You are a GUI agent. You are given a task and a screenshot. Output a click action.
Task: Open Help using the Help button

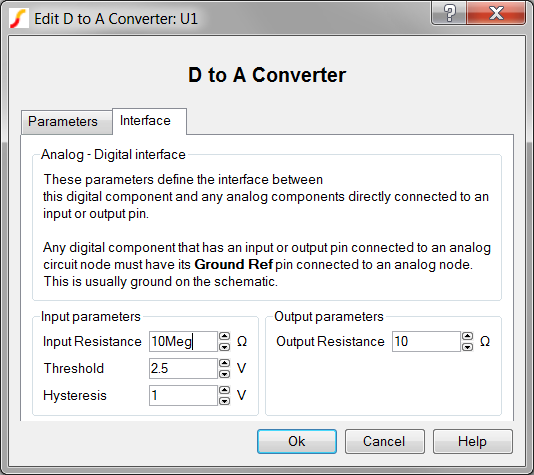pyautogui.click(x=472, y=441)
